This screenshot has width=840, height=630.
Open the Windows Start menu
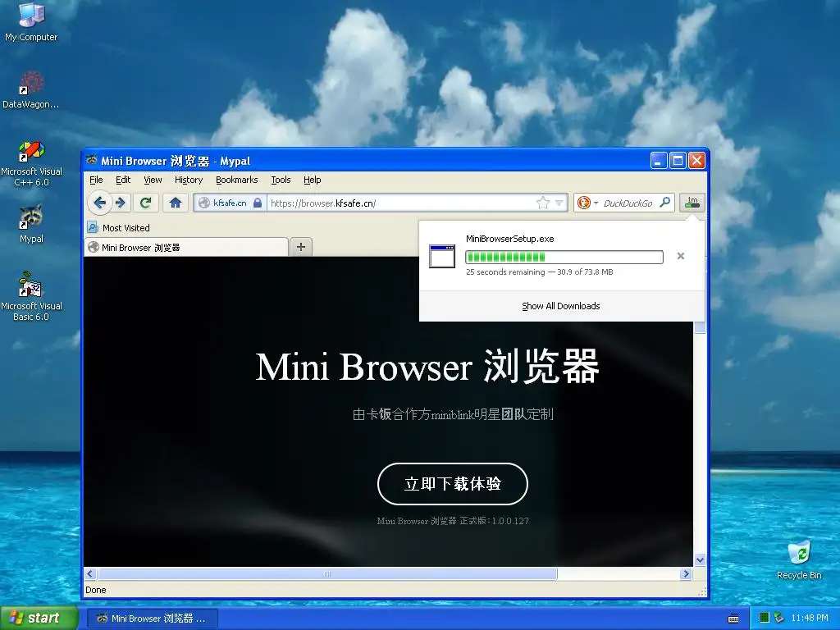[39, 618]
